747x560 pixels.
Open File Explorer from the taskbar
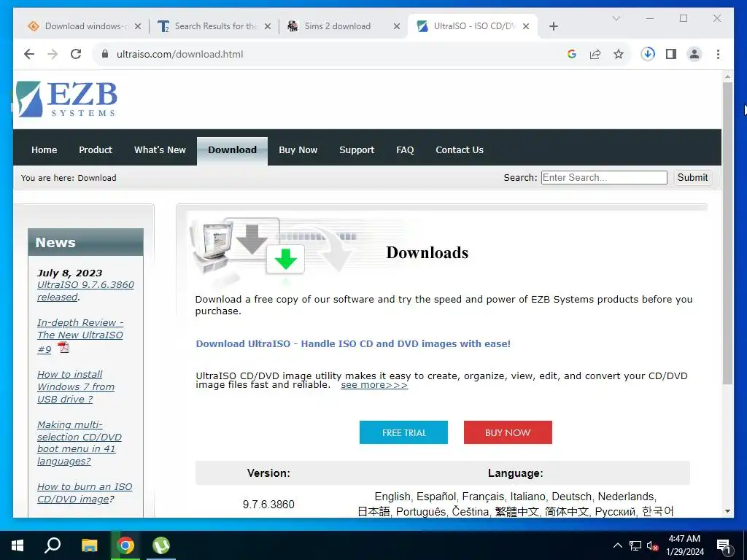coord(89,545)
